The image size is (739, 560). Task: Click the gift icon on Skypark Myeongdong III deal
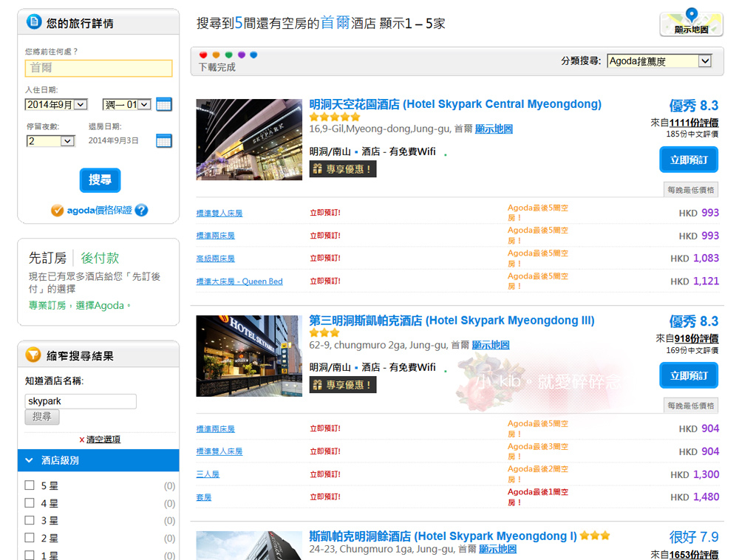tap(317, 385)
